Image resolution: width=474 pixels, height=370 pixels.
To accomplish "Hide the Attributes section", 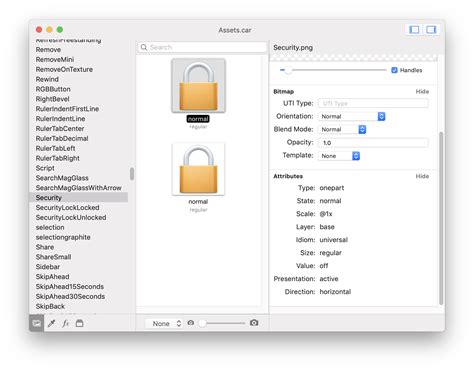I will point(422,176).
